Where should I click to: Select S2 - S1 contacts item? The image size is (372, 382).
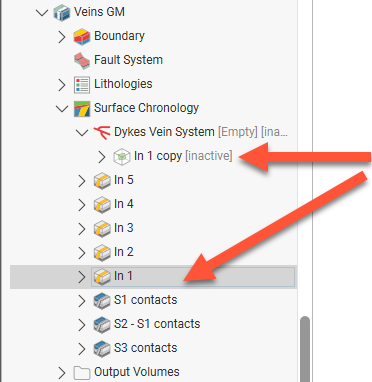(x=157, y=324)
